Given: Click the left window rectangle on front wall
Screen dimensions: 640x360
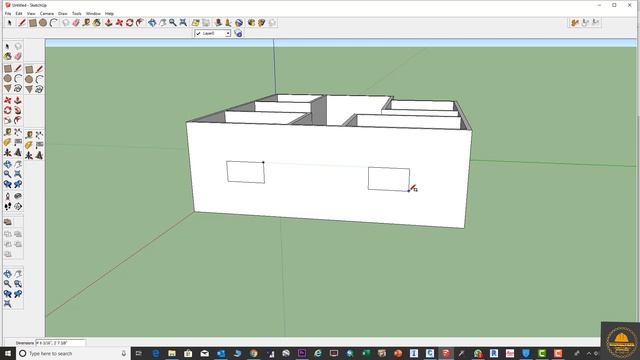Looking at the screenshot, I should pos(245,172).
